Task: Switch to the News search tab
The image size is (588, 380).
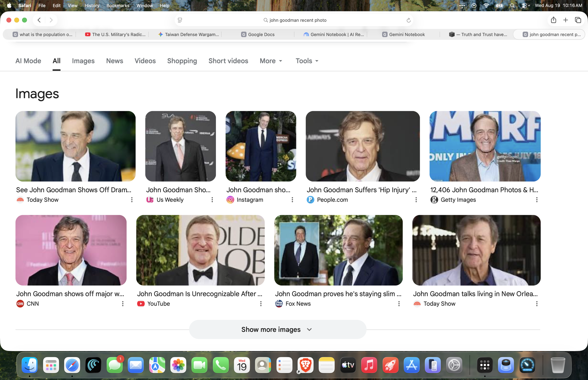Action: pos(115,61)
